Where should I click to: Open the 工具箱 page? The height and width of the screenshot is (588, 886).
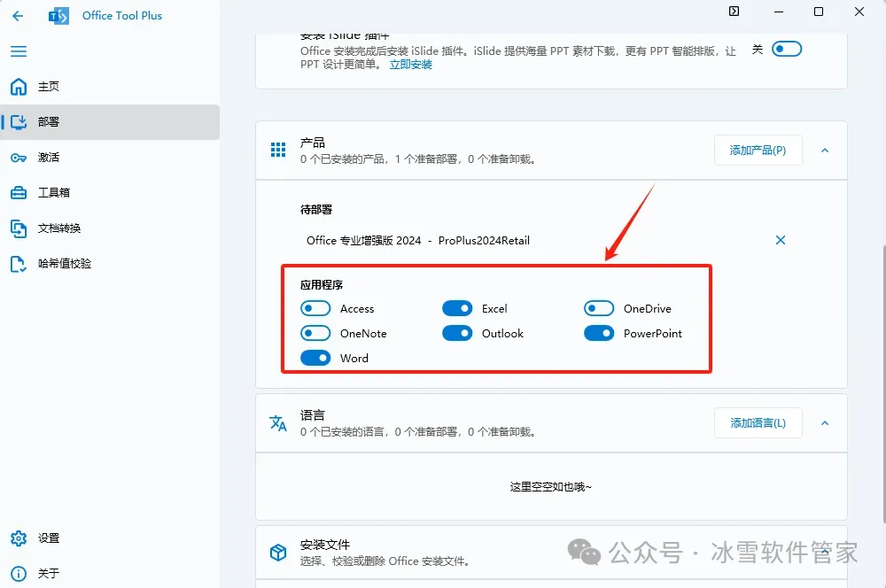tap(110, 193)
